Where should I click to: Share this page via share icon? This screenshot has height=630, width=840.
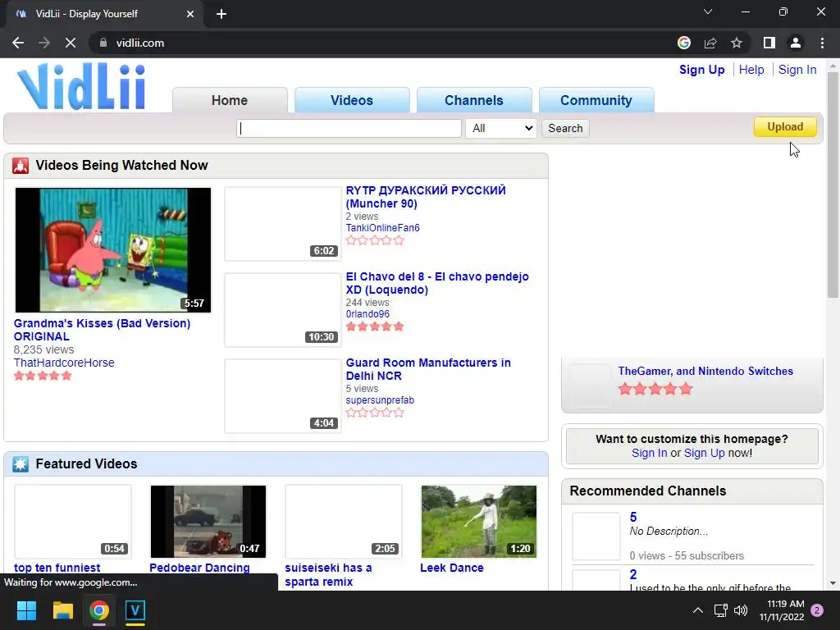tap(710, 43)
